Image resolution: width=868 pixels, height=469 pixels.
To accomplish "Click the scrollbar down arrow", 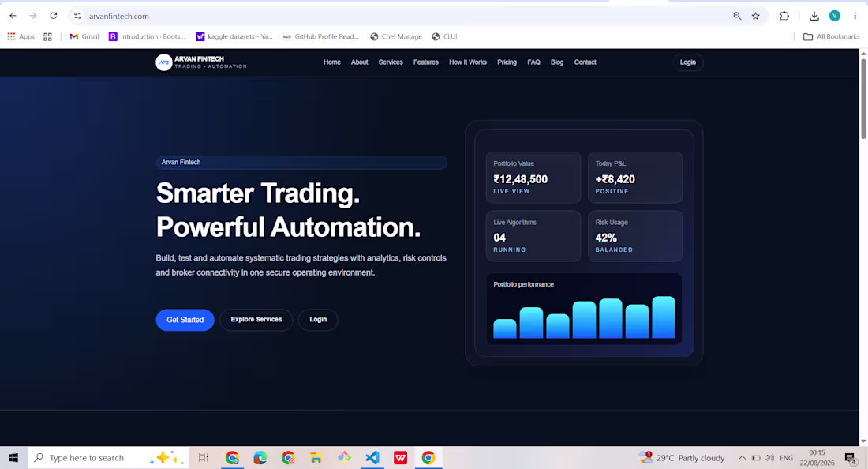I will pos(863,441).
